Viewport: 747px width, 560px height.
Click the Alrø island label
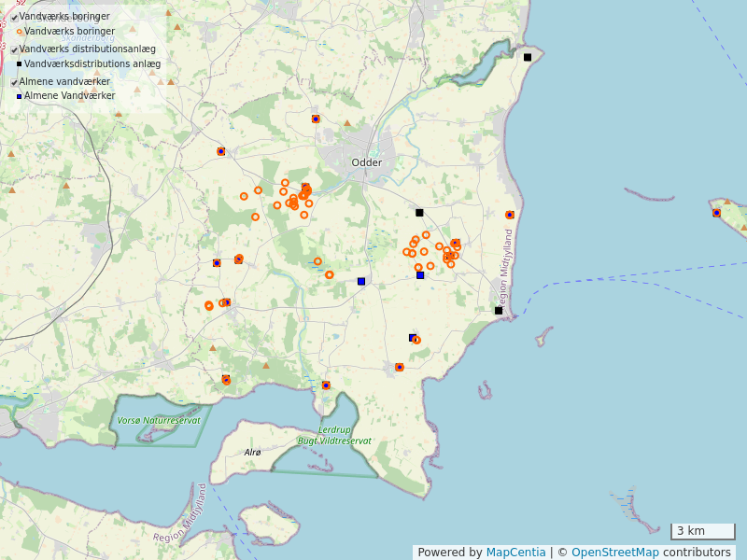252,453
